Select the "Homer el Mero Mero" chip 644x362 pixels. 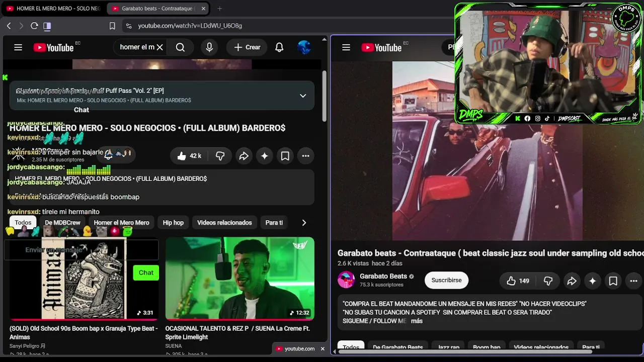121,223
